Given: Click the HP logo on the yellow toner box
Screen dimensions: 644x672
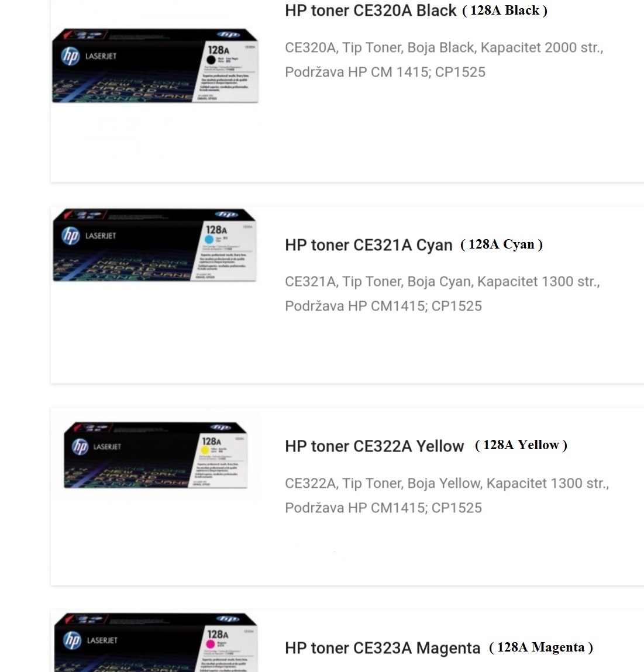Looking at the screenshot, I should click(x=80, y=447).
